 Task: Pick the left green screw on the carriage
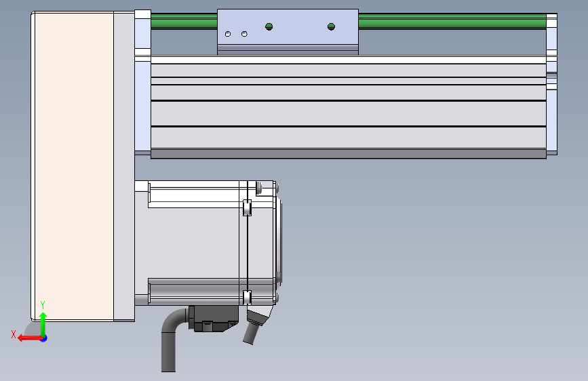coord(269,26)
